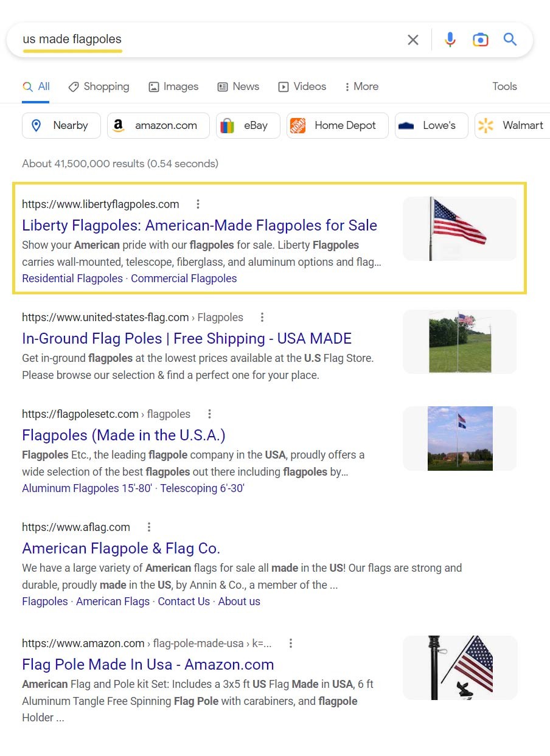The width and height of the screenshot is (550, 756).
Task: Open Liberty Flagpoles American-Made Flagpoles link
Action: 200,226
